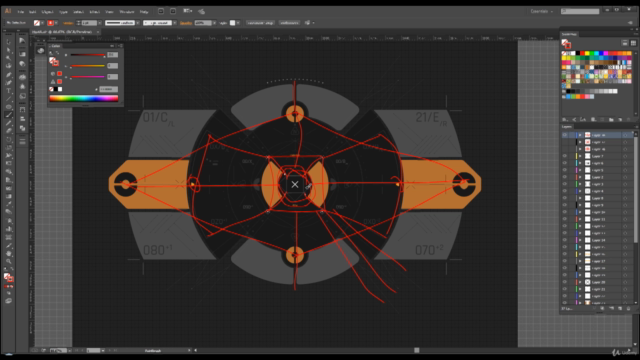Screen dimensions: 640x360
Task: Select the Selection tool arrow
Action: [9, 41]
